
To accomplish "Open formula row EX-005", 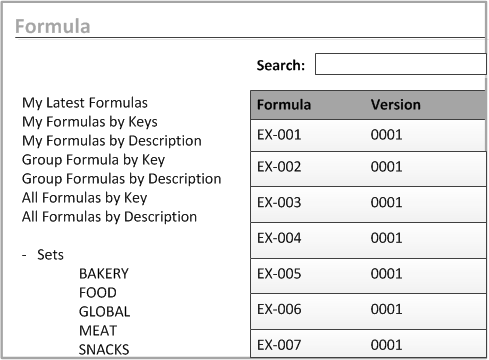I will click(368, 275).
